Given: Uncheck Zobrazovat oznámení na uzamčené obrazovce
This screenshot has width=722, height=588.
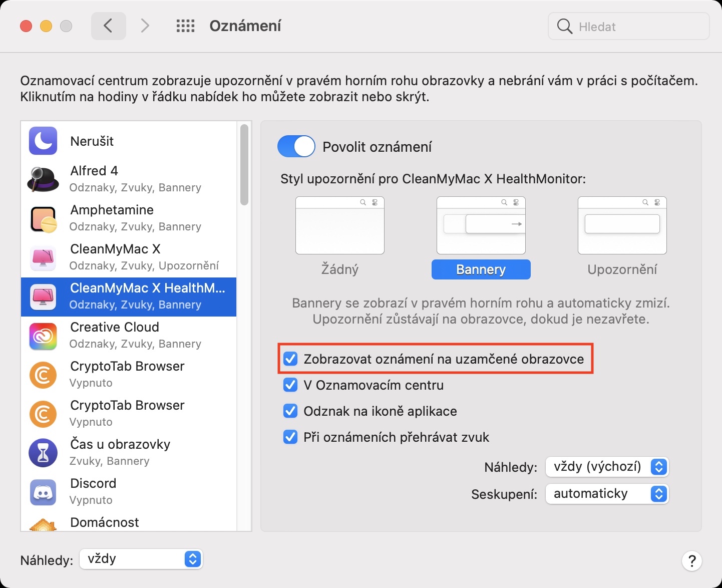Looking at the screenshot, I should click(290, 359).
